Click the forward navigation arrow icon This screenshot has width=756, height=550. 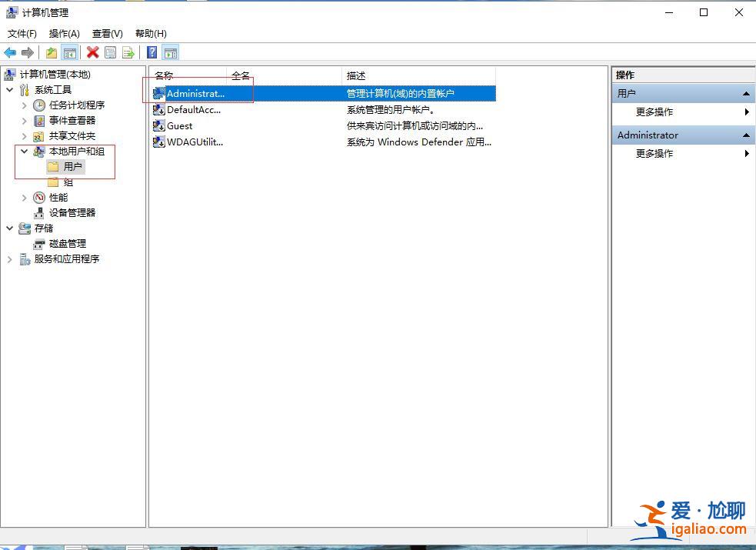pyautogui.click(x=28, y=52)
